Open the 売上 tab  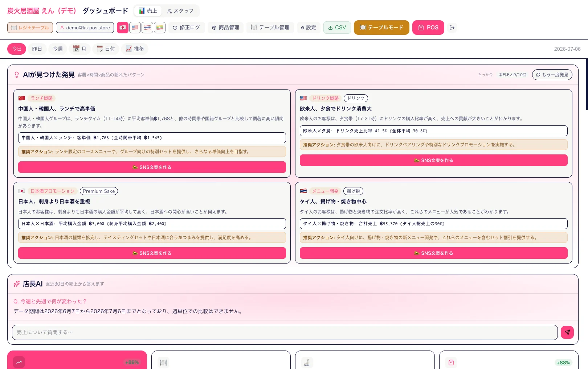pyautogui.click(x=148, y=11)
